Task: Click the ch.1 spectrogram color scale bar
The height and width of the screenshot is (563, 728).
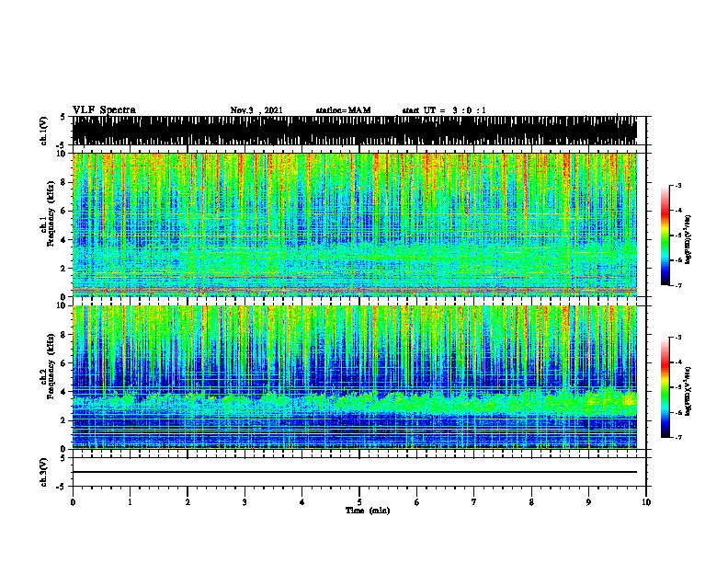Action: click(665, 236)
